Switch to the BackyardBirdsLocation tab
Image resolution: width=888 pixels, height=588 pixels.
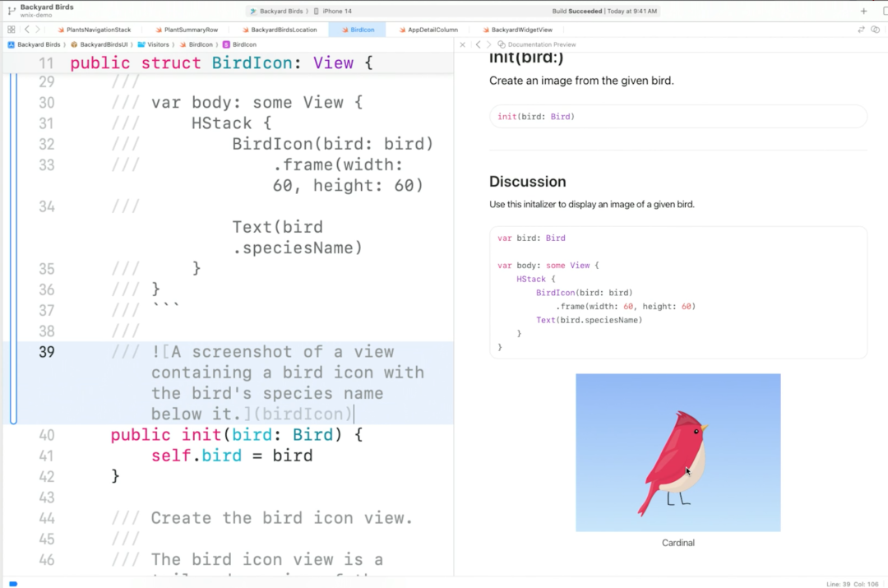point(280,30)
